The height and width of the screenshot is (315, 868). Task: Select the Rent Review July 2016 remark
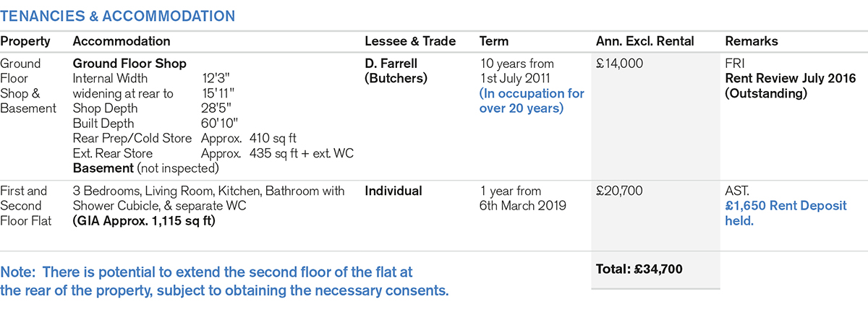coord(791,78)
